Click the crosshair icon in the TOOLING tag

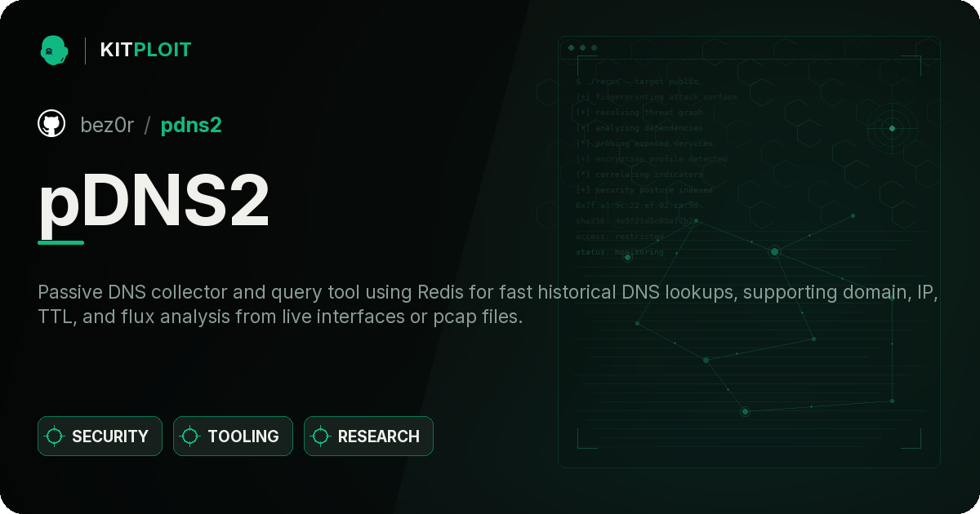coord(190,436)
